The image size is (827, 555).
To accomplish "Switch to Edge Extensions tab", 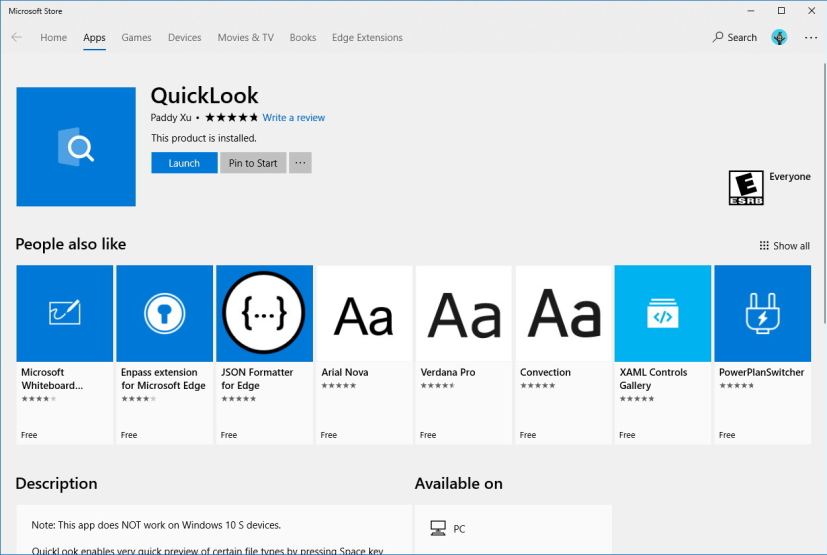I will 367,37.
